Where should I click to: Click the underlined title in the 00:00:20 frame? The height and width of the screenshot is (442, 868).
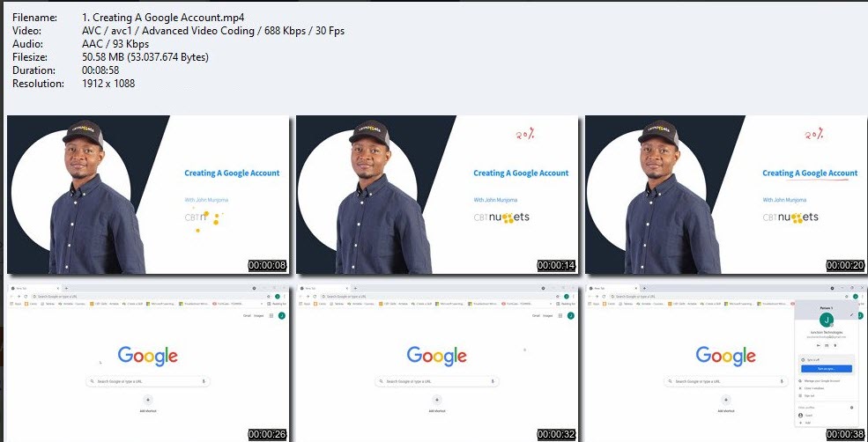click(x=810, y=173)
